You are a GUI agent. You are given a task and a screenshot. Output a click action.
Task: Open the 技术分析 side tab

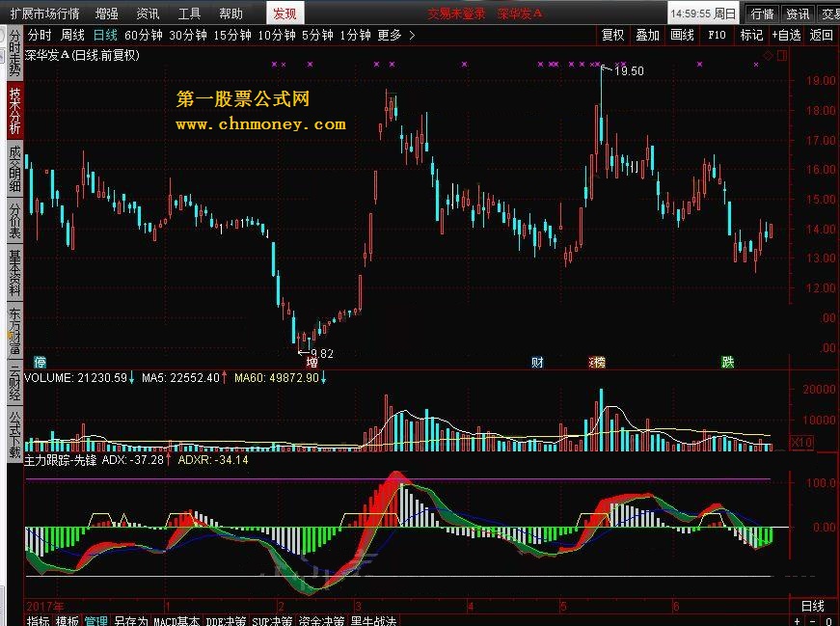[x=14, y=111]
